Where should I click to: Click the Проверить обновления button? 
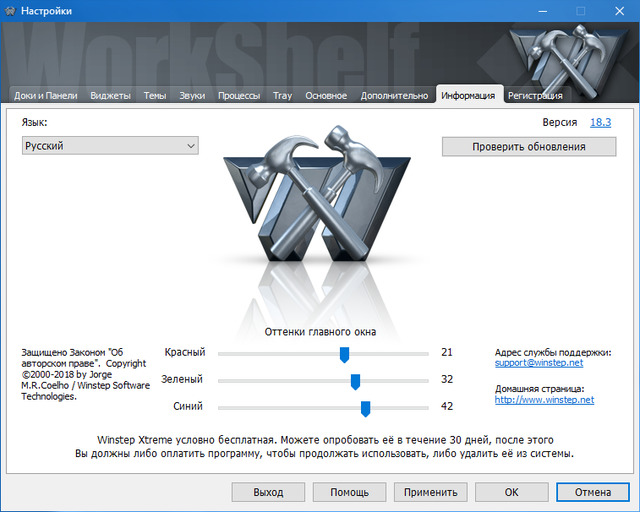(x=529, y=146)
